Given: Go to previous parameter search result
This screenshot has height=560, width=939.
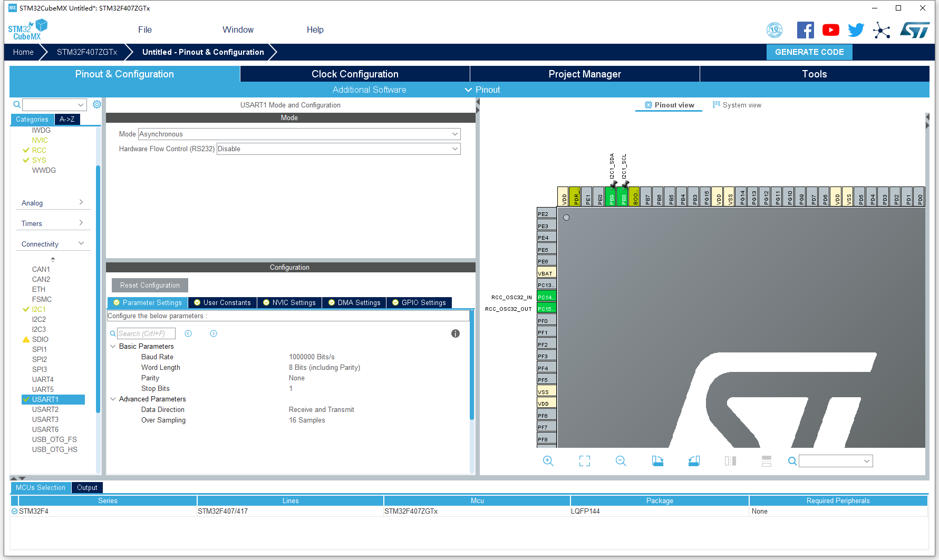Looking at the screenshot, I should [188, 333].
